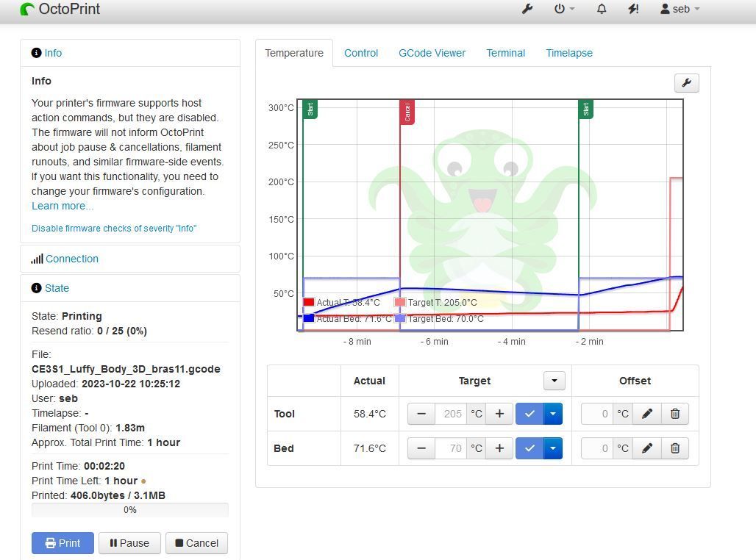Screen dimensions: 756x560
Task: Open Tool temperature preset dropdown arrow
Action: (x=553, y=414)
